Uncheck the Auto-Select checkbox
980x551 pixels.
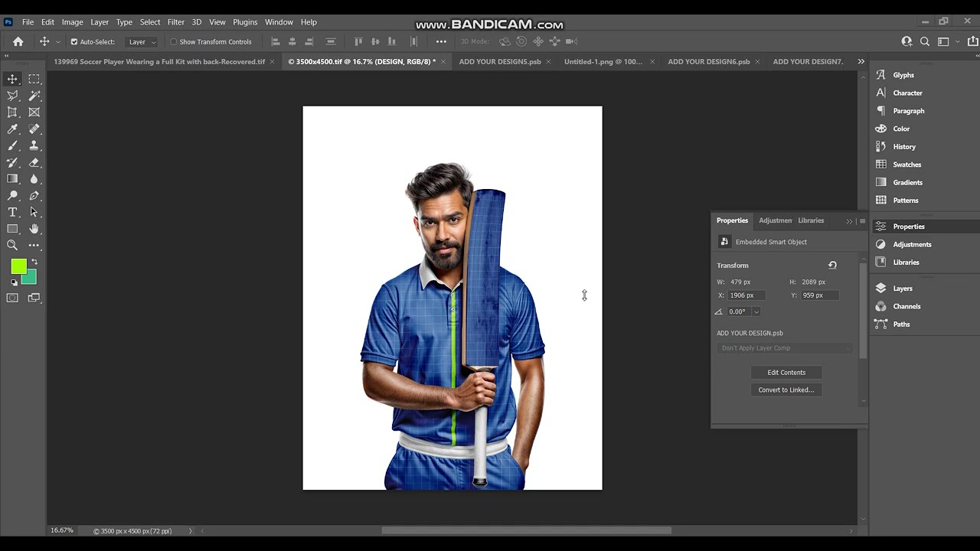(x=74, y=42)
